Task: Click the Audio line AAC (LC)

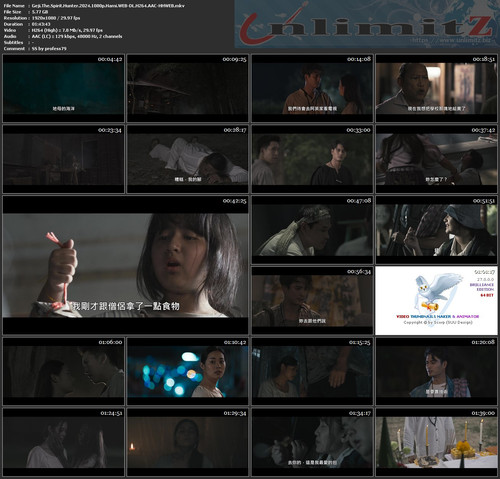Action: click(77, 36)
